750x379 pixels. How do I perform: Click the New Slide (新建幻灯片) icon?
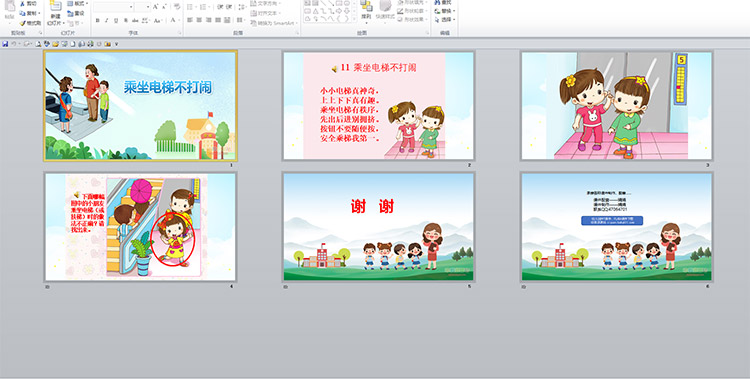point(56,7)
